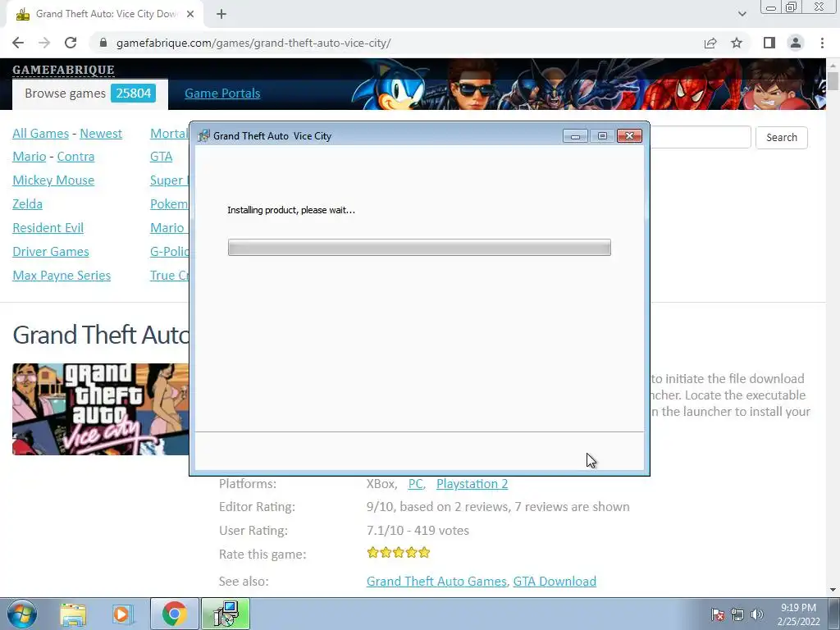
Task: Open a new tab with the plus icon
Action: tap(221, 14)
